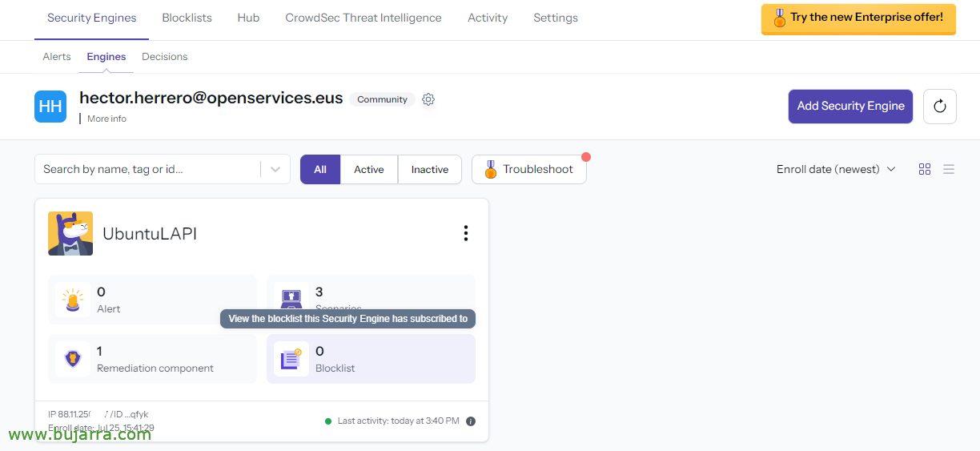Filter by Inactive engines
This screenshot has height=451, width=980.
430,169
